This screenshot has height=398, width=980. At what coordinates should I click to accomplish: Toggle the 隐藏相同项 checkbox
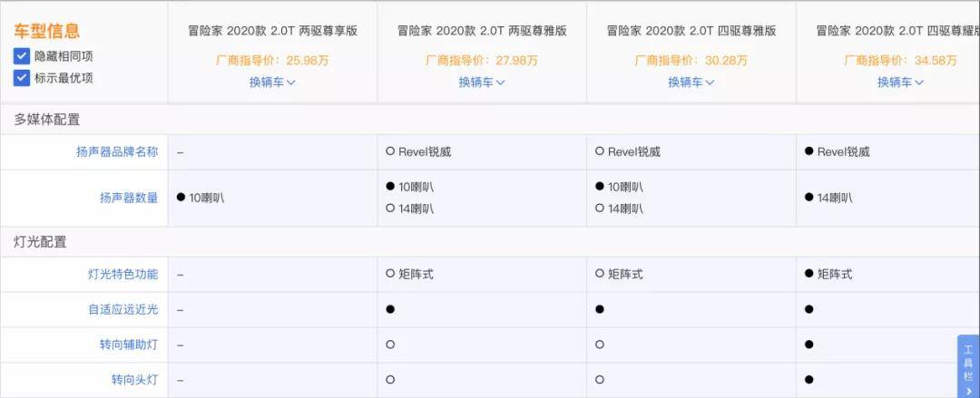[22, 56]
